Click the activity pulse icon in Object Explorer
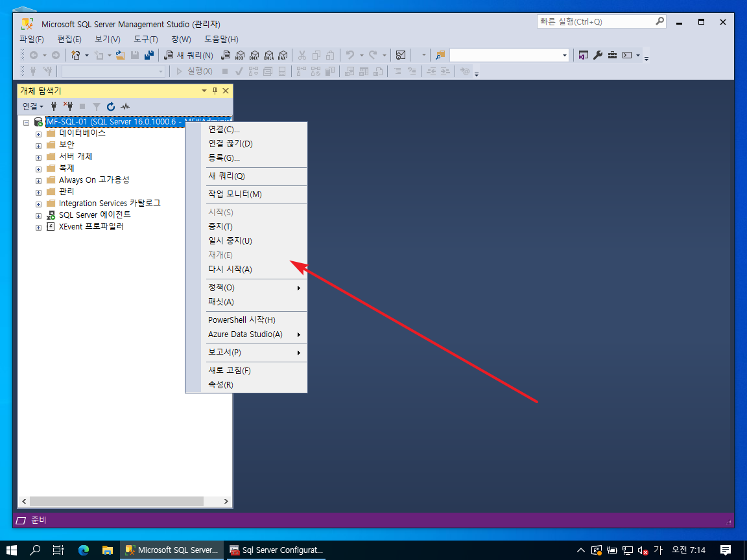The height and width of the screenshot is (560, 747). [125, 106]
